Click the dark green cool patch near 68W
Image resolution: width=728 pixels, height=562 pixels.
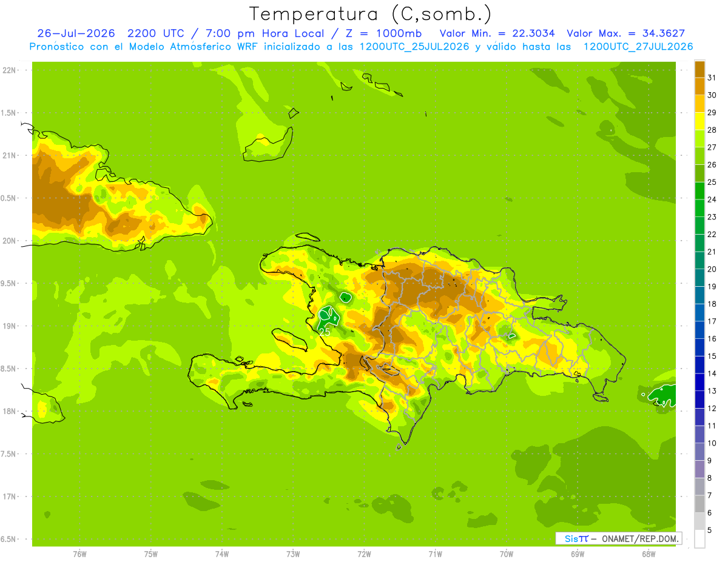[664, 395]
